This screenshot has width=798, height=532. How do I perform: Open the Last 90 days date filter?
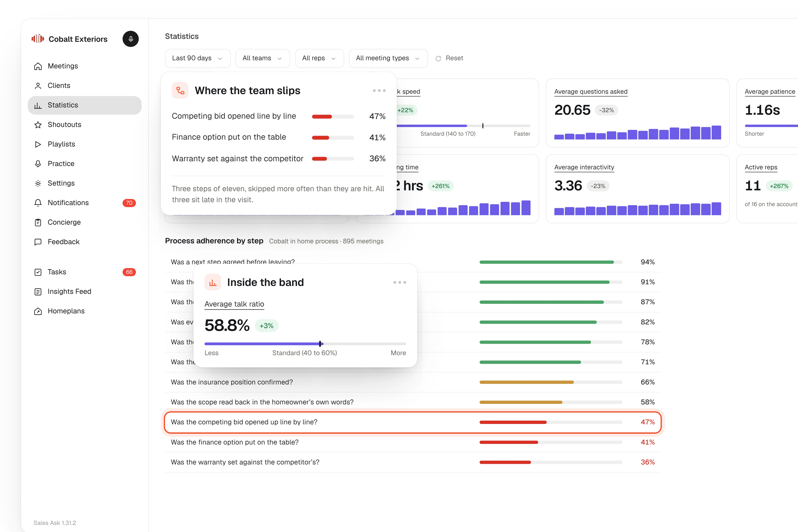198,58
